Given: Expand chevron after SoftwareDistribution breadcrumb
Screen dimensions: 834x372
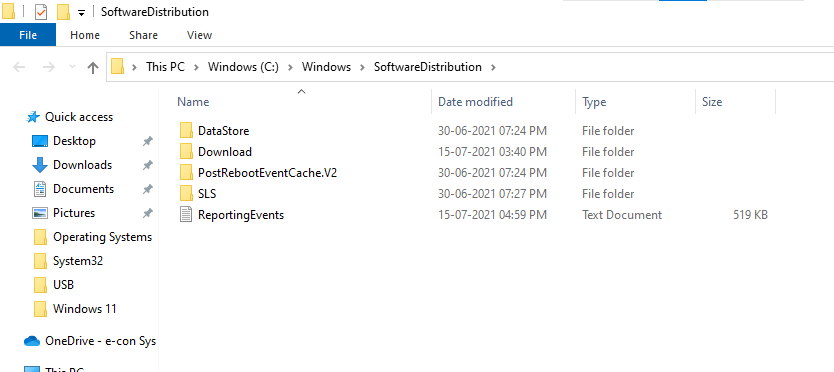Looking at the screenshot, I should tap(493, 67).
